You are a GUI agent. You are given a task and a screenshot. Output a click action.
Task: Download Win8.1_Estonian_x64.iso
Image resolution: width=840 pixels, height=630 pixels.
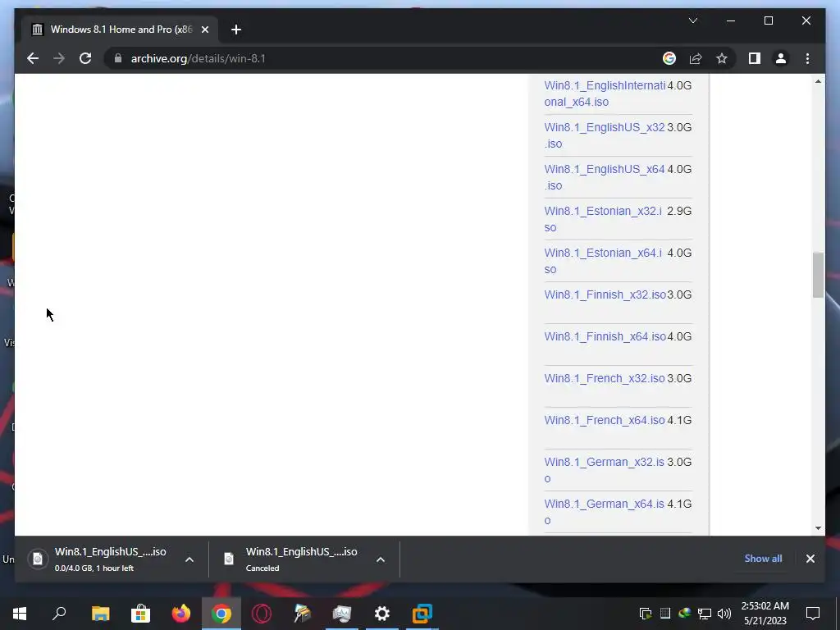[603, 260]
